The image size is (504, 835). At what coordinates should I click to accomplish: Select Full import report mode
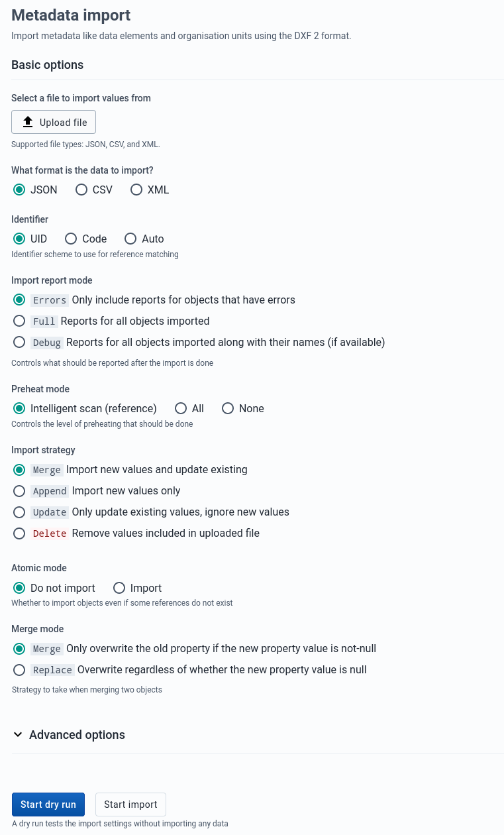(19, 321)
